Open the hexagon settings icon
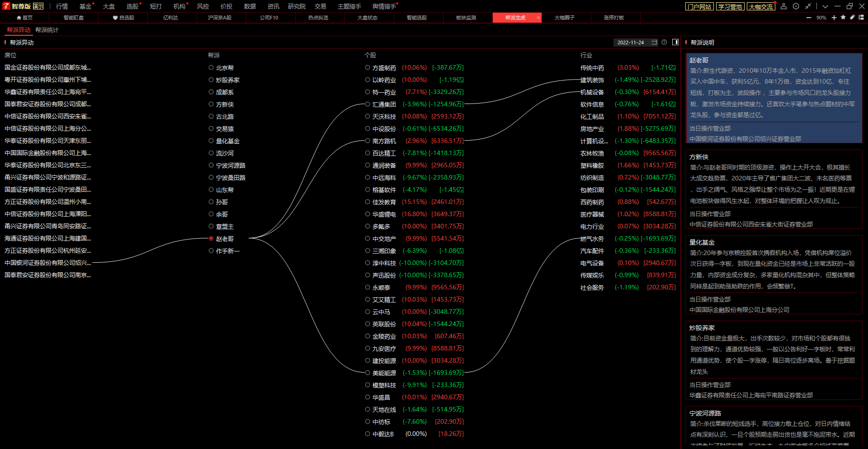Screen dimensions: 868x449 click(x=796, y=6)
